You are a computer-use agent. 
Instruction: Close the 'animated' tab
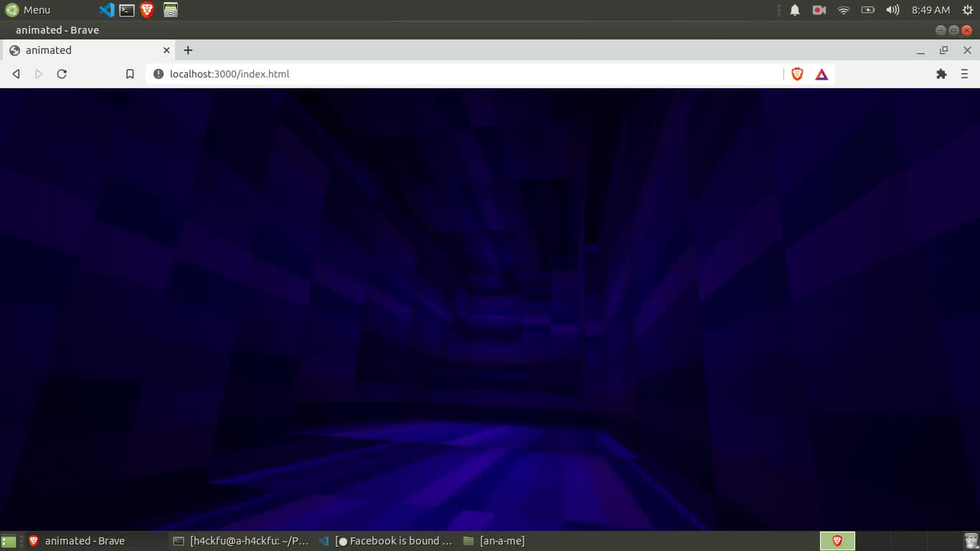(x=166, y=50)
